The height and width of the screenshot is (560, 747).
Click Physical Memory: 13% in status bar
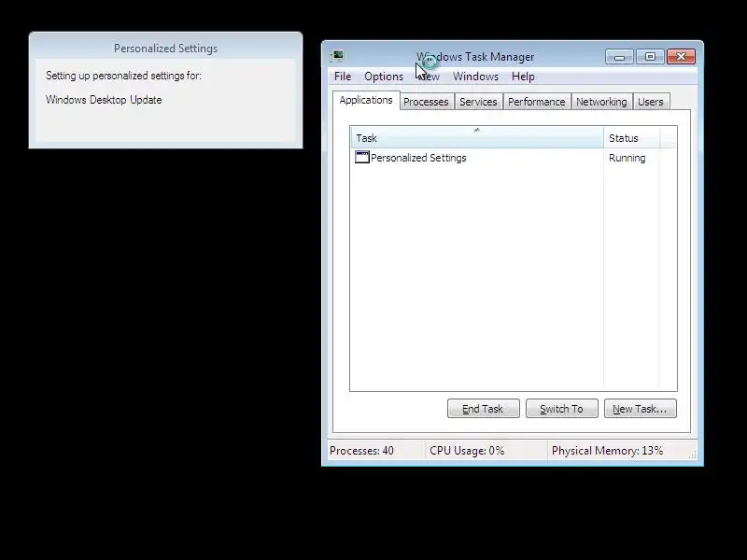point(608,451)
